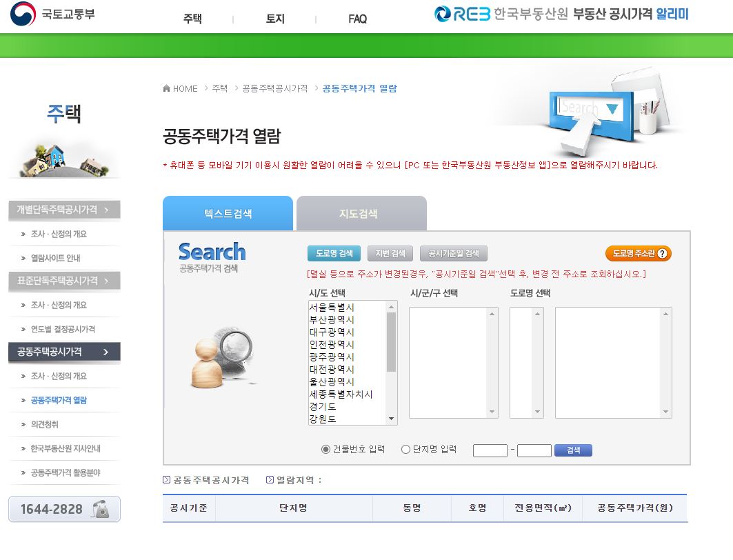The height and width of the screenshot is (560, 733).
Task: Click the wide 도로명 selection list box
Action: click(613, 363)
